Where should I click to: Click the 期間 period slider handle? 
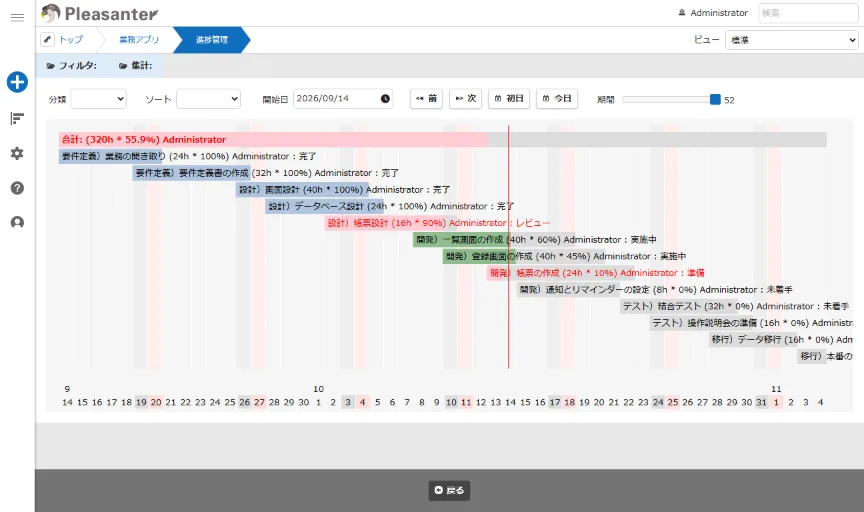715,99
